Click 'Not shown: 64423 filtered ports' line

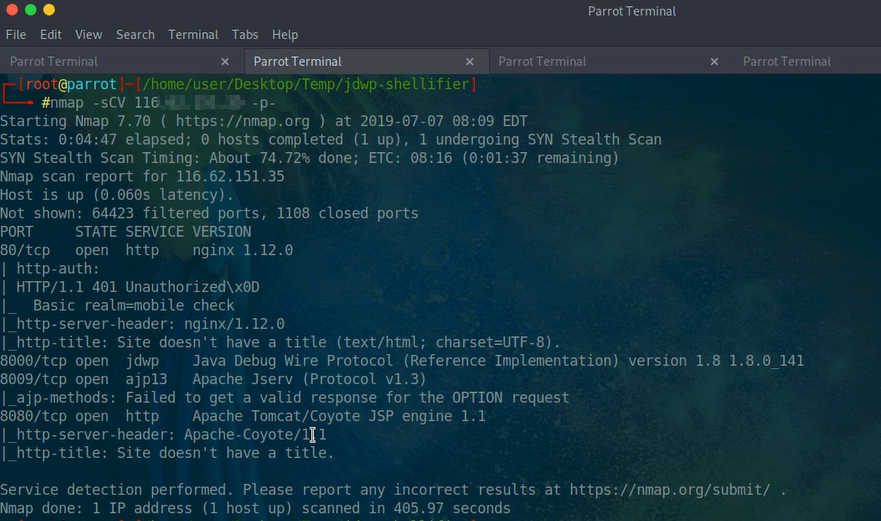click(x=209, y=214)
